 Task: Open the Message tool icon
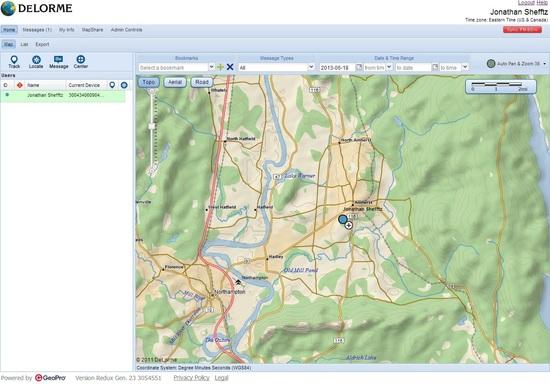59,59
